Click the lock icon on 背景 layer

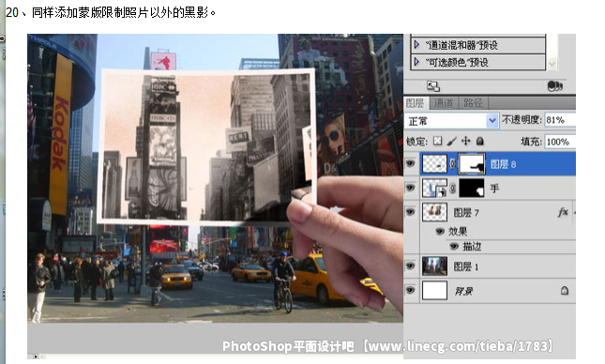pyautogui.click(x=564, y=290)
